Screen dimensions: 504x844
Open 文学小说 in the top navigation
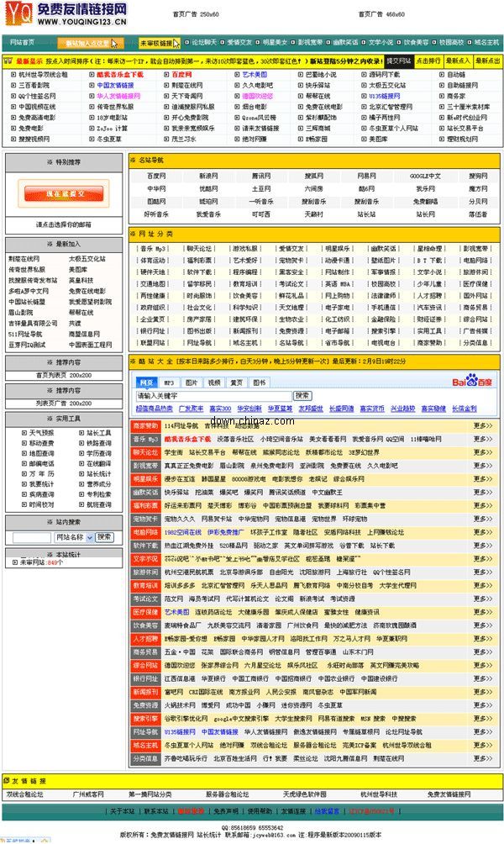tap(381, 43)
